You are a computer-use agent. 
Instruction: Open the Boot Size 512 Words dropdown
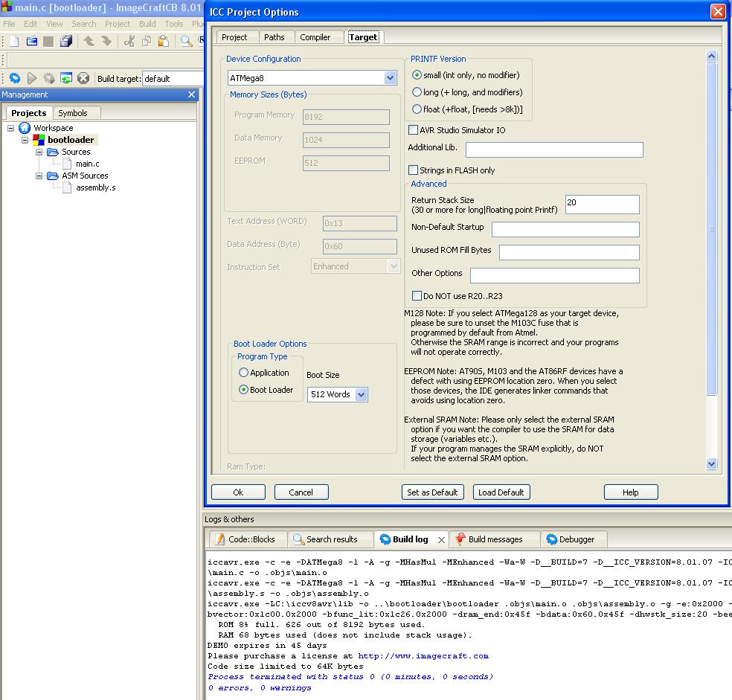tap(361, 394)
